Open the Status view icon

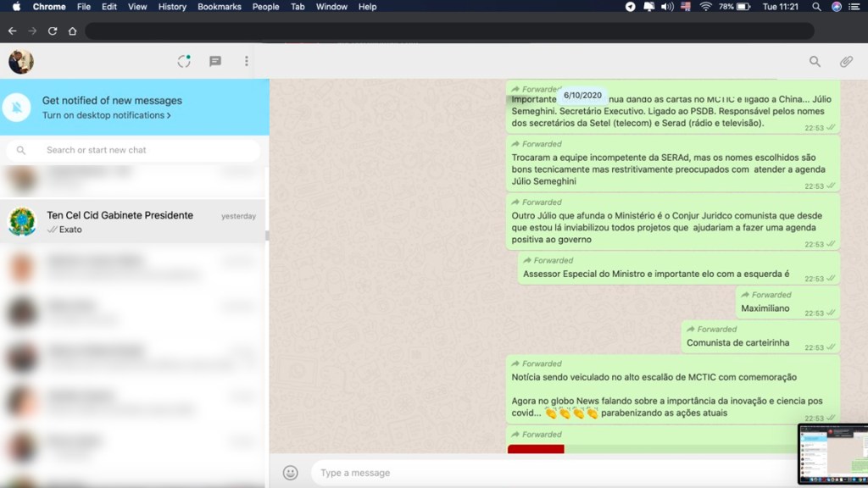[184, 61]
